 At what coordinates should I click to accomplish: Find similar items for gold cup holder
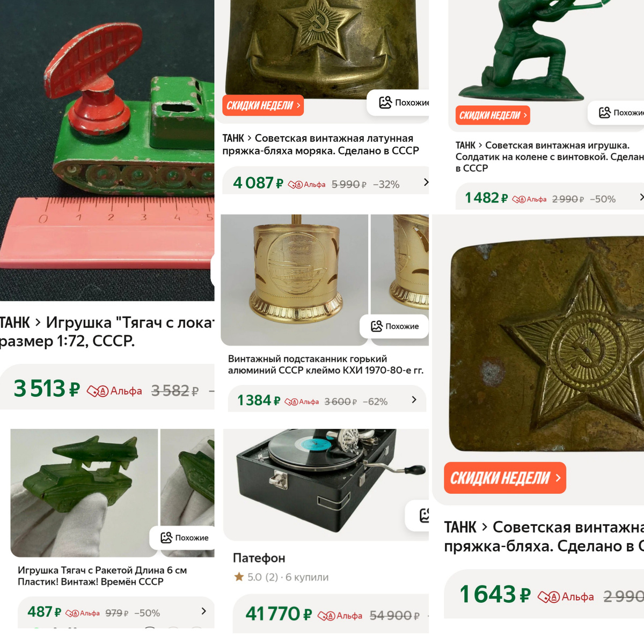click(394, 326)
